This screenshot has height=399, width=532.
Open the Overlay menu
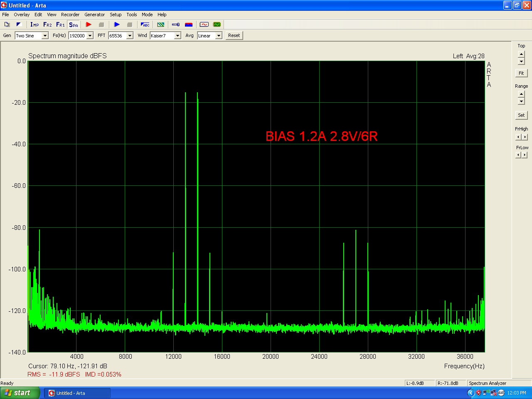pos(22,15)
